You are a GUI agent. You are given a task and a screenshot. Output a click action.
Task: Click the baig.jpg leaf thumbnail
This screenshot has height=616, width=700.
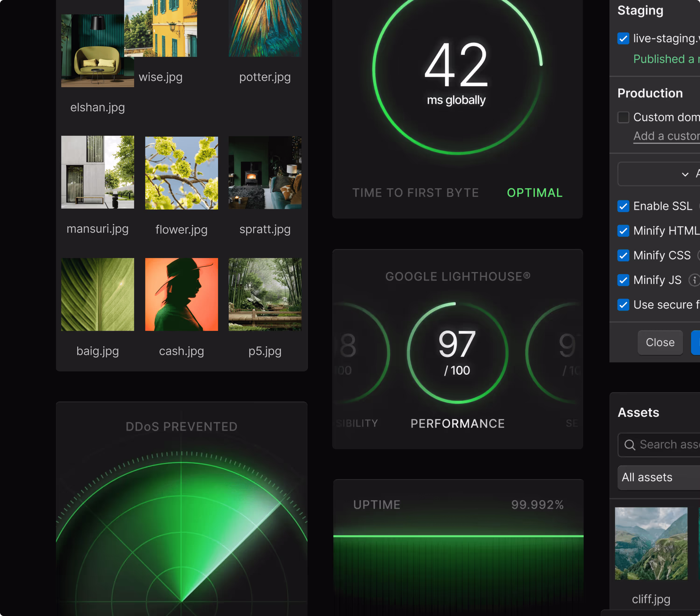pyautogui.click(x=97, y=294)
